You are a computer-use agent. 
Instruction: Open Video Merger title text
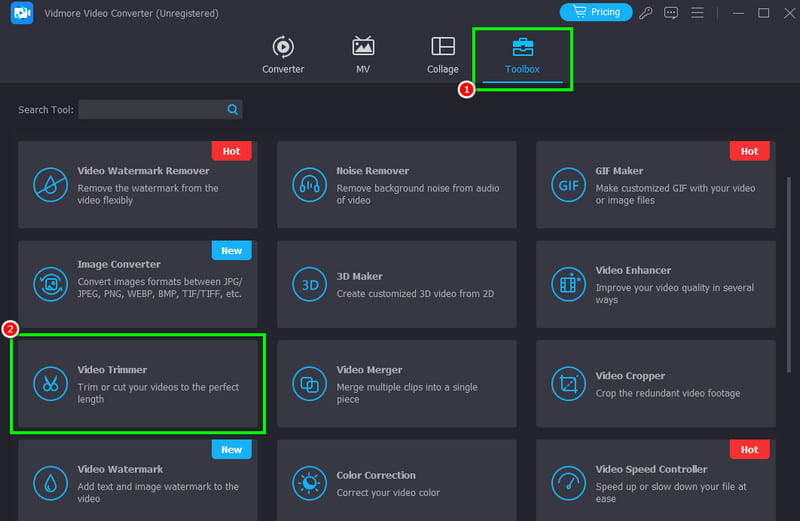369,370
